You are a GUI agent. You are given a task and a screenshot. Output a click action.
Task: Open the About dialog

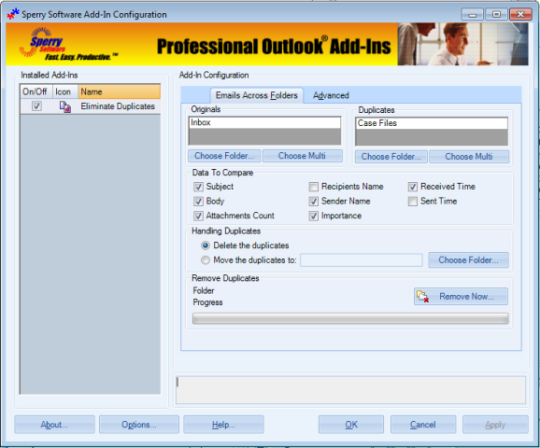coord(54,425)
